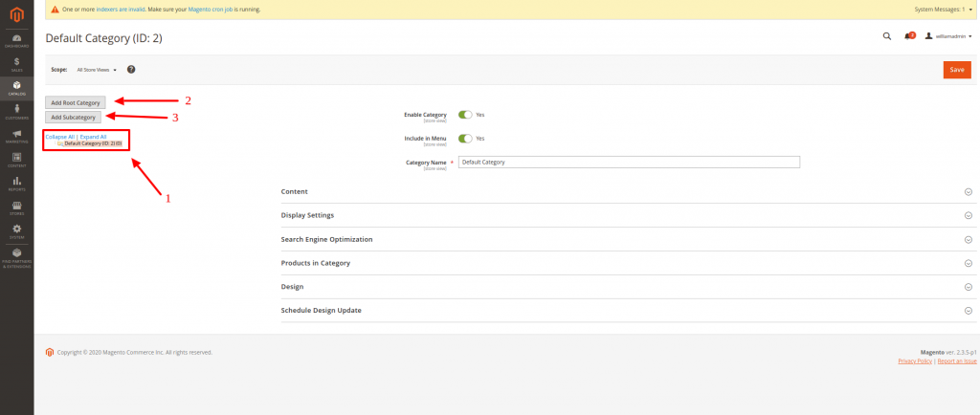Open the Reports sidebar icon

click(16, 183)
